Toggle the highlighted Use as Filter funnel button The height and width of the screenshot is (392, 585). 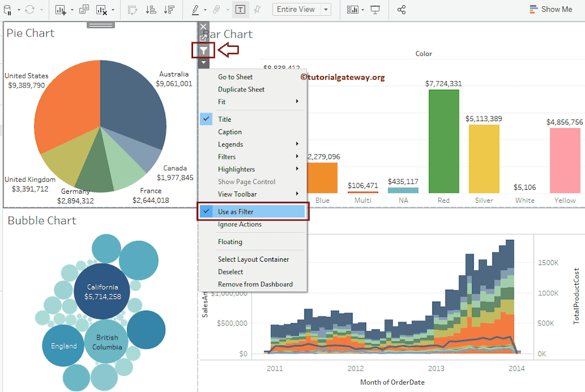point(203,50)
